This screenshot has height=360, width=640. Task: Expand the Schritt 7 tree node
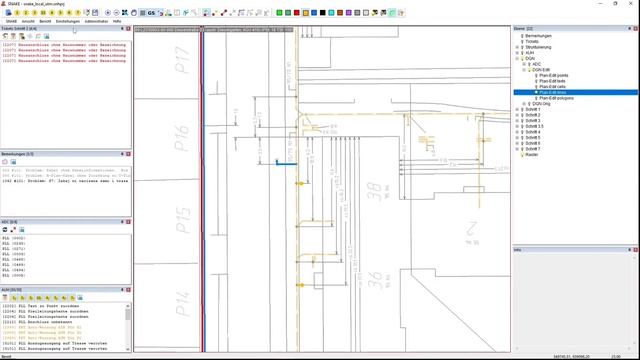point(517,149)
